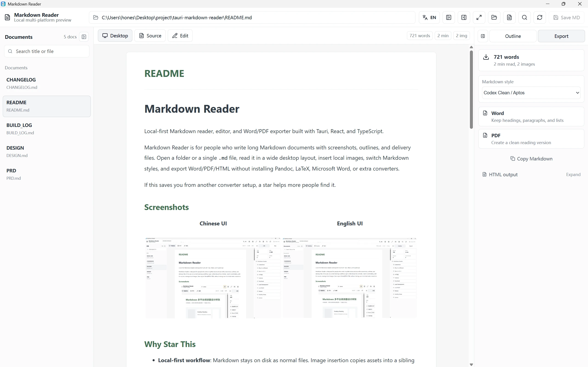Click the Copy Markdown clipboard icon
Viewport: 588px width, 367px height.
[513, 159]
